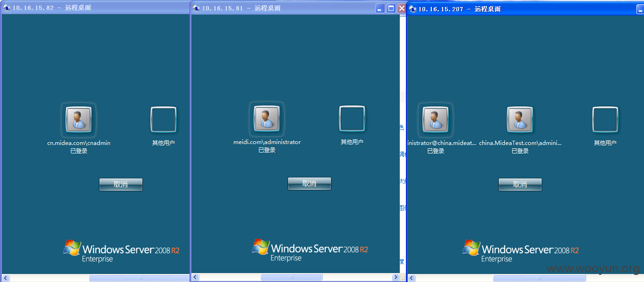Click the left scroll arrow in the 10.16.15.81 window
The height and width of the screenshot is (282, 644).
point(195,278)
